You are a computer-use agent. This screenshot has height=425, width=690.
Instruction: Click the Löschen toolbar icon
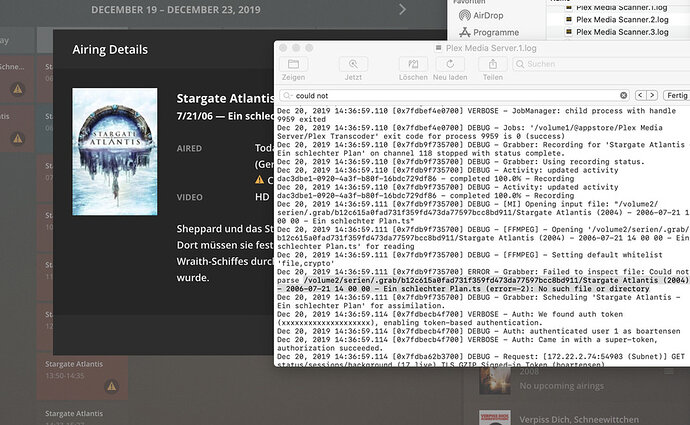pyautogui.click(x=413, y=65)
